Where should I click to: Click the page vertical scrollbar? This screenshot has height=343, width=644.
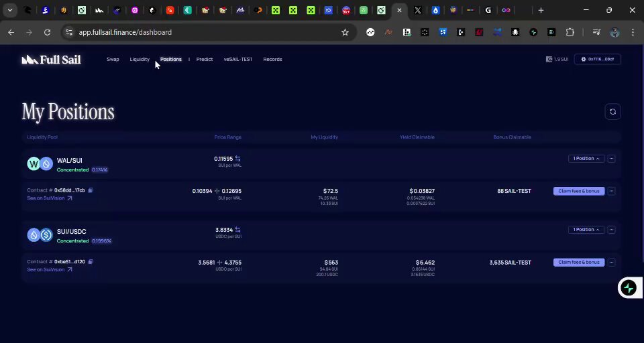click(x=642, y=154)
